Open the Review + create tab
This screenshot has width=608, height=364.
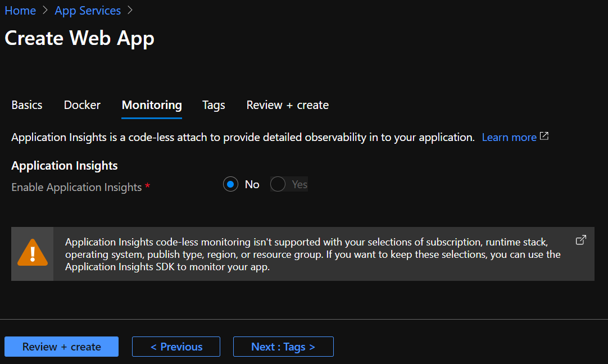click(288, 105)
